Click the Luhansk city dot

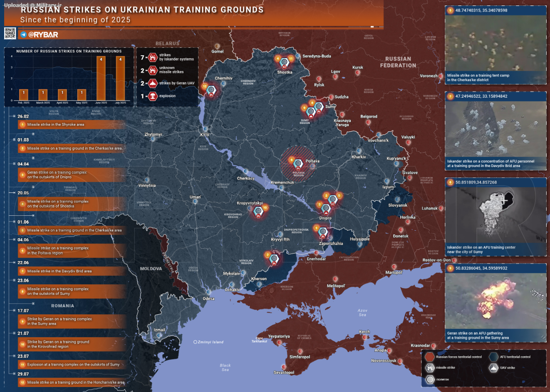coord(441,208)
